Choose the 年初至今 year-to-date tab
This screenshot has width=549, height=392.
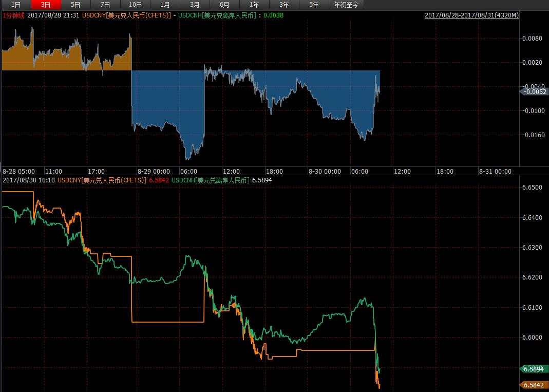(x=346, y=5)
